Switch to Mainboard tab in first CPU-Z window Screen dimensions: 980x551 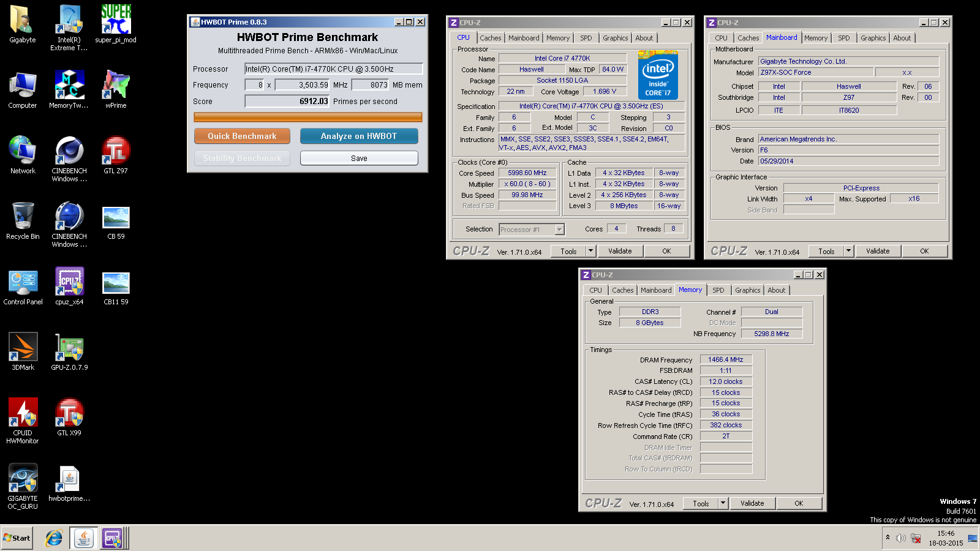tap(524, 38)
